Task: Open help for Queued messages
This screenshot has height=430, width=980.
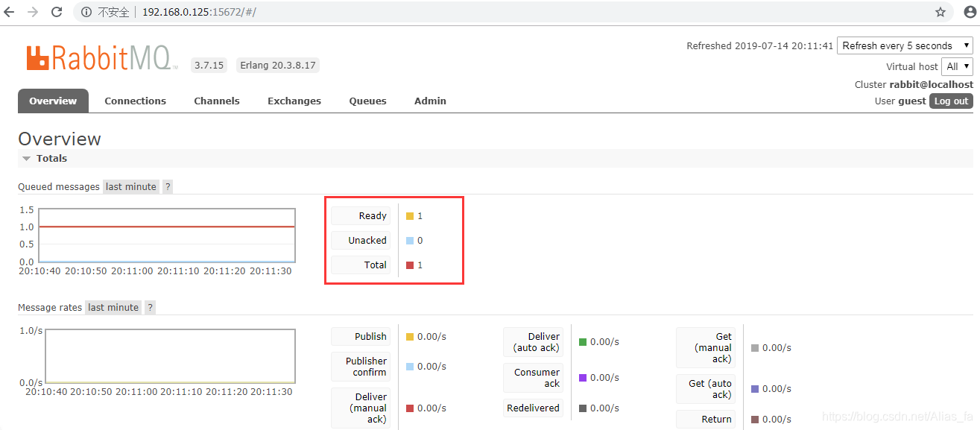Action: (x=168, y=187)
